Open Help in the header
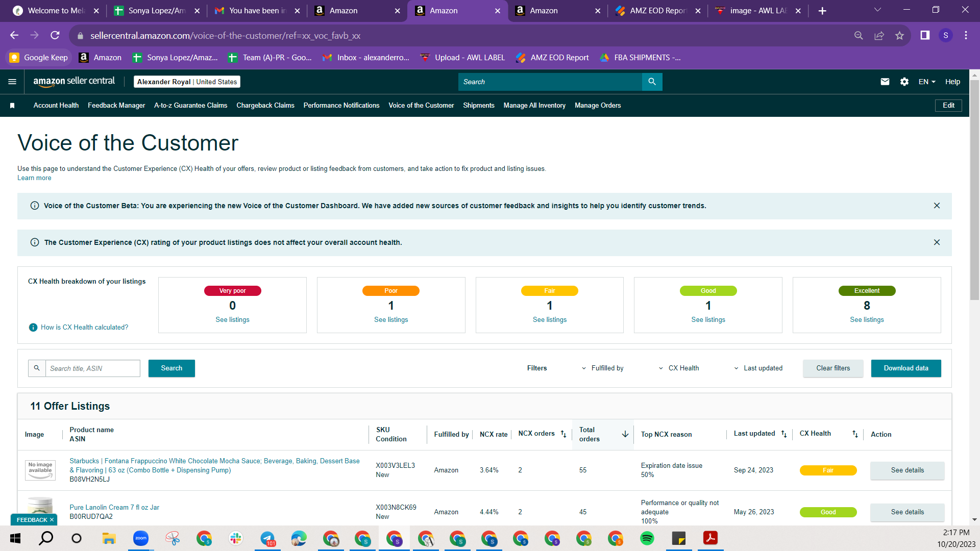The image size is (980, 551). 952,82
